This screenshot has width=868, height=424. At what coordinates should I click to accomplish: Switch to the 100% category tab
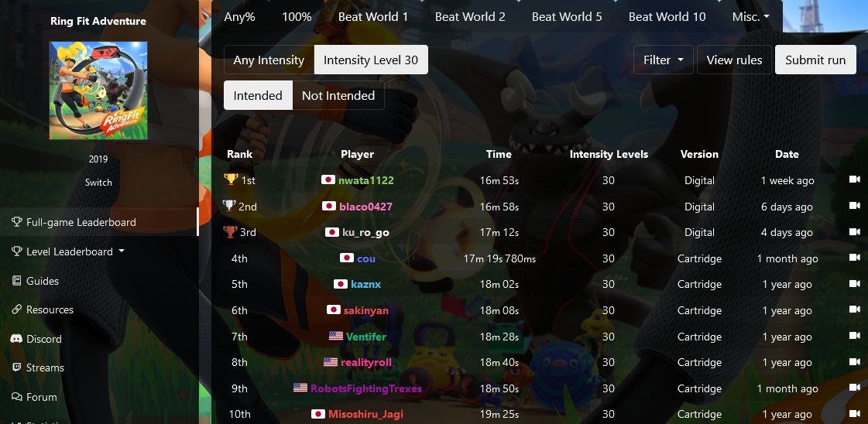[x=297, y=16]
